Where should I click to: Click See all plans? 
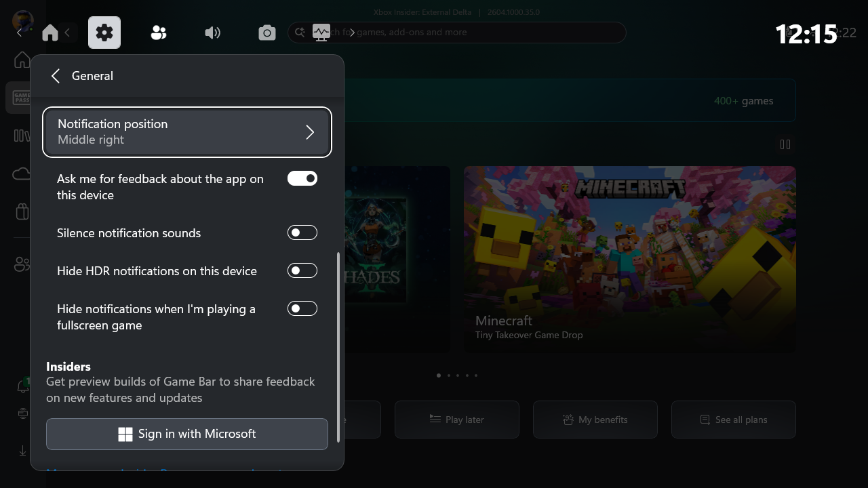[x=733, y=419]
